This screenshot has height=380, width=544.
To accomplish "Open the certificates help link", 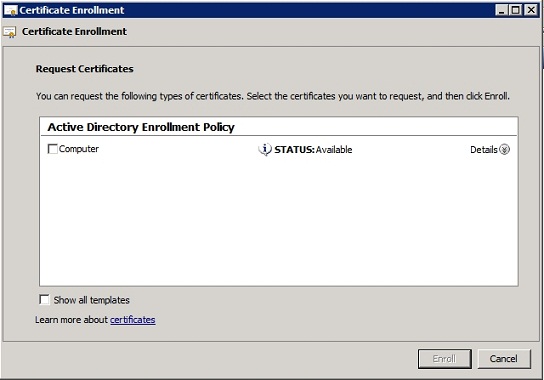I will coord(133,320).
